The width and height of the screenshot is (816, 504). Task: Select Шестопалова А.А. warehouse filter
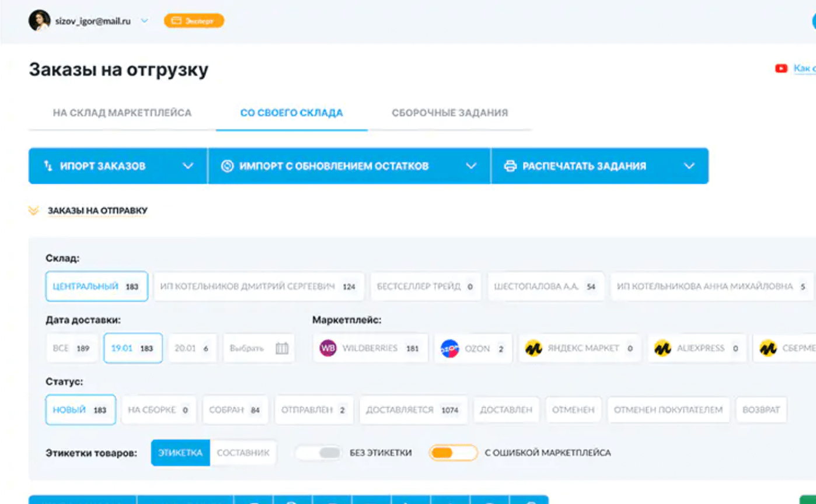coord(546,286)
